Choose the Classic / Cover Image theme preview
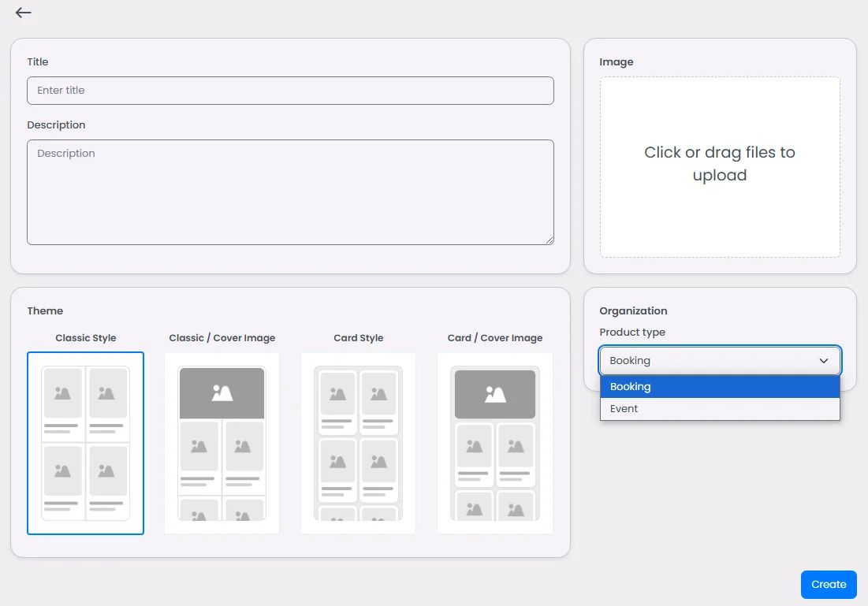The height and width of the screenshot is (606, 868). (x=222, y=444)
